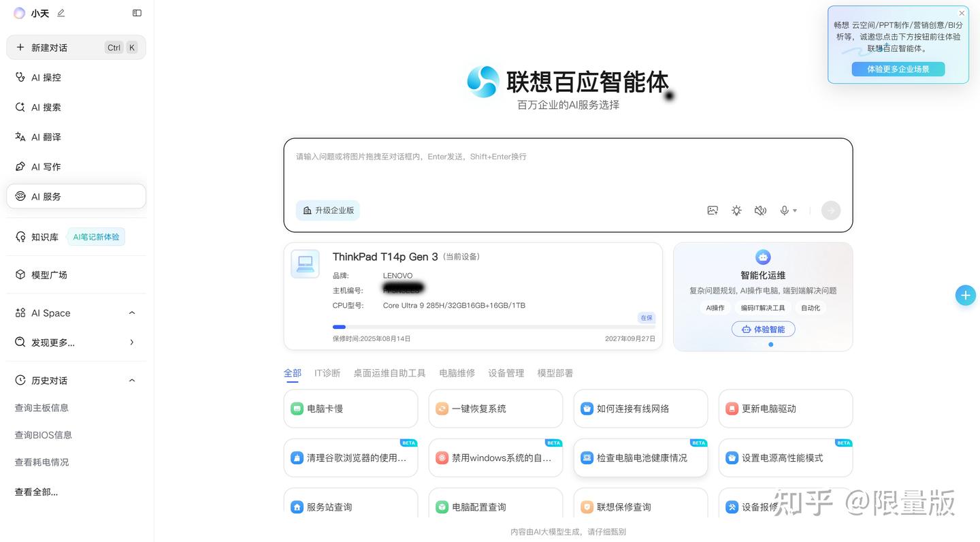Toggle the lightbulb deep-thinking icon
This screenshot has height=542, width=980.
(x=736, y=211)
